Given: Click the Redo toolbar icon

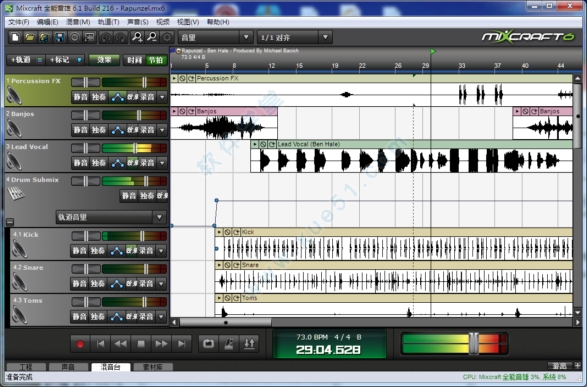Looking at the screenshot, I should point(121,37).
